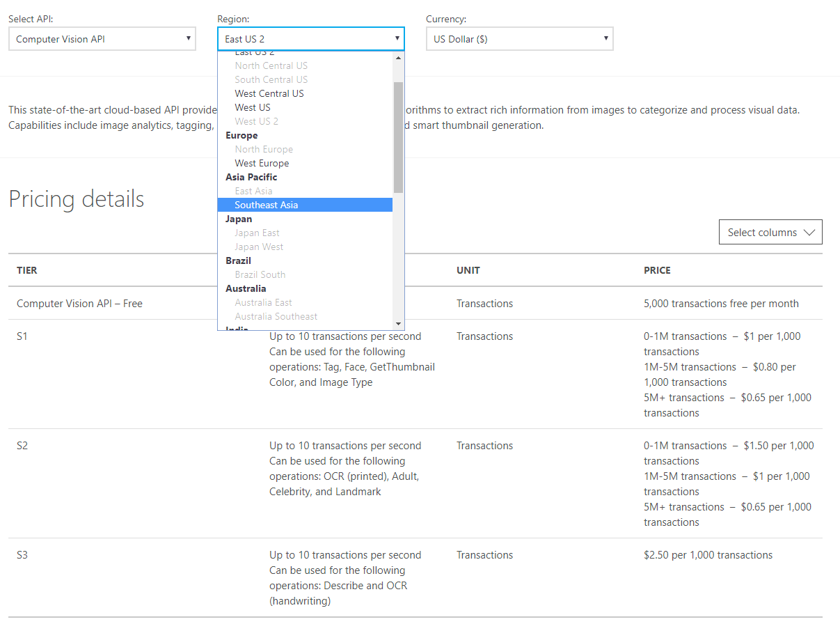Image resolution: width=840 pixels, height=631 pixels.
Task: Click scroll-down arrow of region list
Action: 399,324
